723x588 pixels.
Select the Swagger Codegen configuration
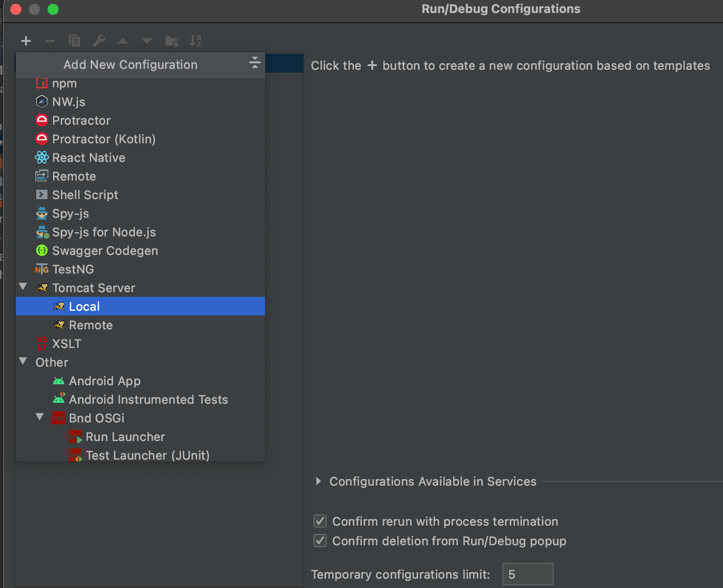[141, 250]
